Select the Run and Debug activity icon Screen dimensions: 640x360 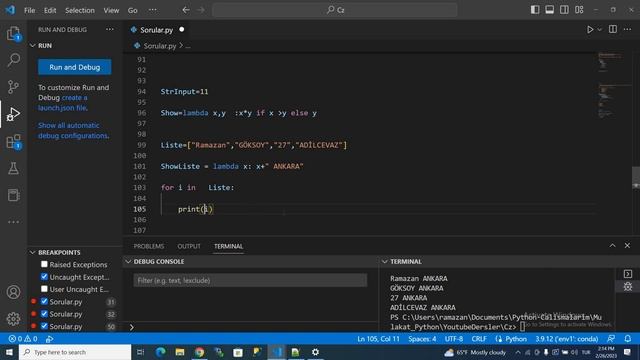click(x=13, y=114)
